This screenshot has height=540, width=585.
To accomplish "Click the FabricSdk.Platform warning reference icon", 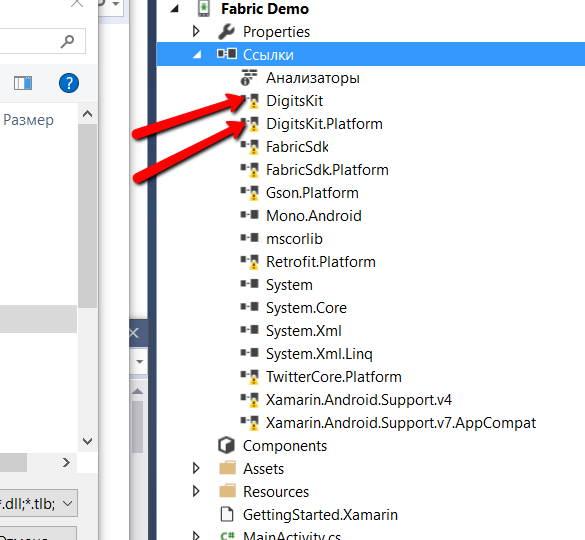I will pos(250,170).
